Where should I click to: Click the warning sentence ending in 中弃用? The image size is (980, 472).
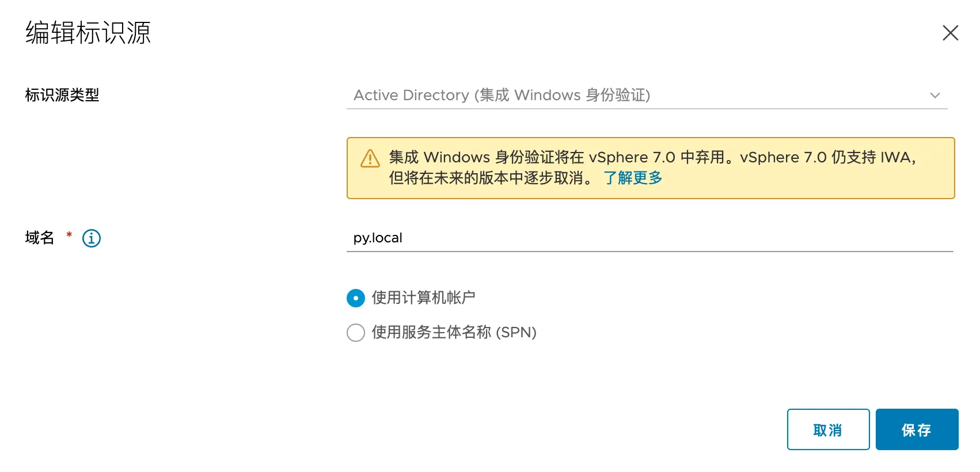[556, 157]
